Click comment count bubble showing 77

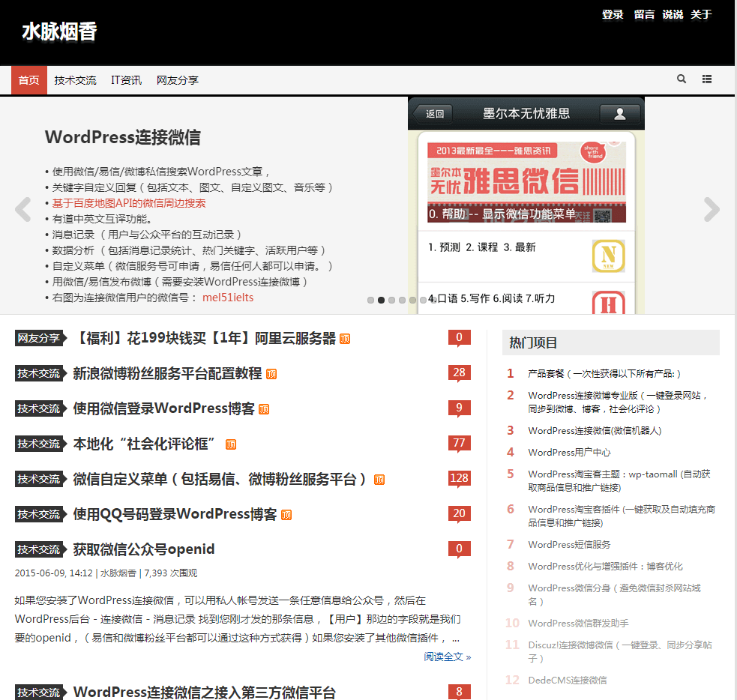tap(459, 444)
